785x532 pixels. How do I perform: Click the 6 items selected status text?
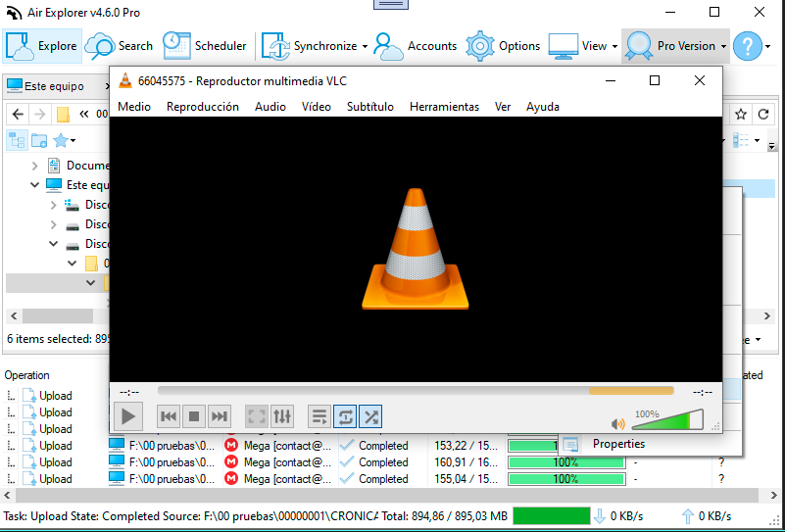(x=56, y=339)
